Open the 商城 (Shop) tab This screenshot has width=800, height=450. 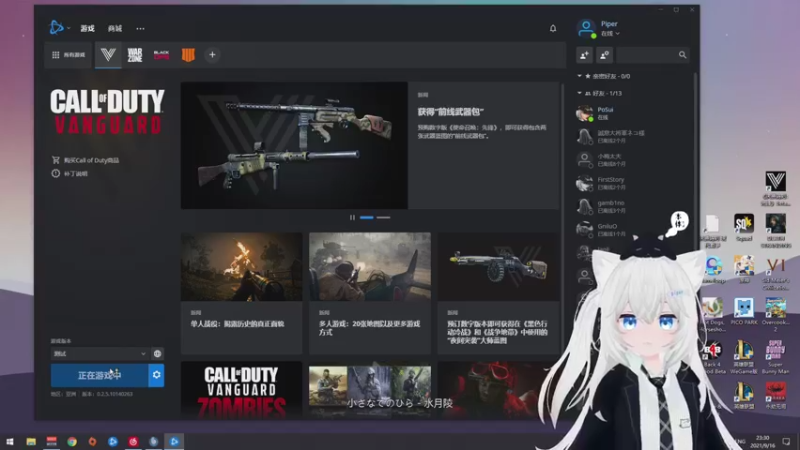(x=115, y=29)
